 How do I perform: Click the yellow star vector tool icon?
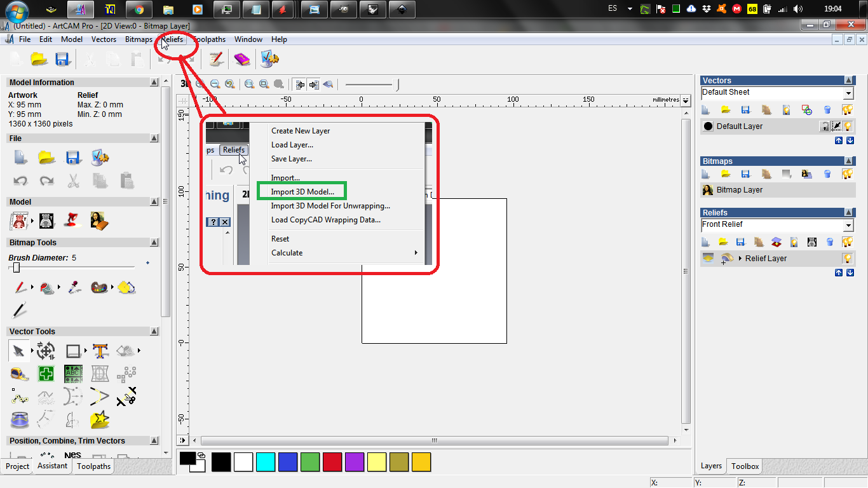pos(100,419)
